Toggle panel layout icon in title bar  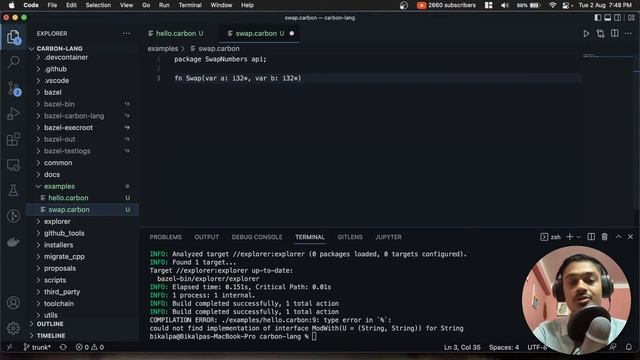click(607, 18)
